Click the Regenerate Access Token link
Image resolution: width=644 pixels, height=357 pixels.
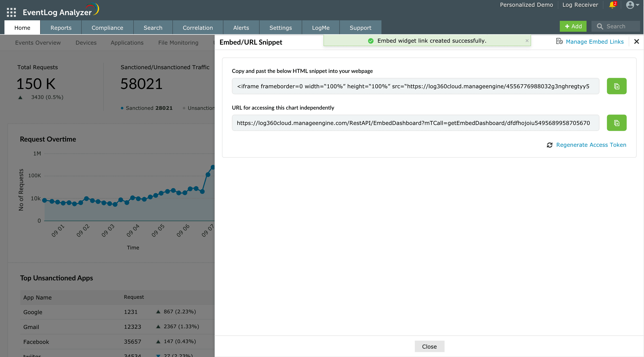pos(591,145)
